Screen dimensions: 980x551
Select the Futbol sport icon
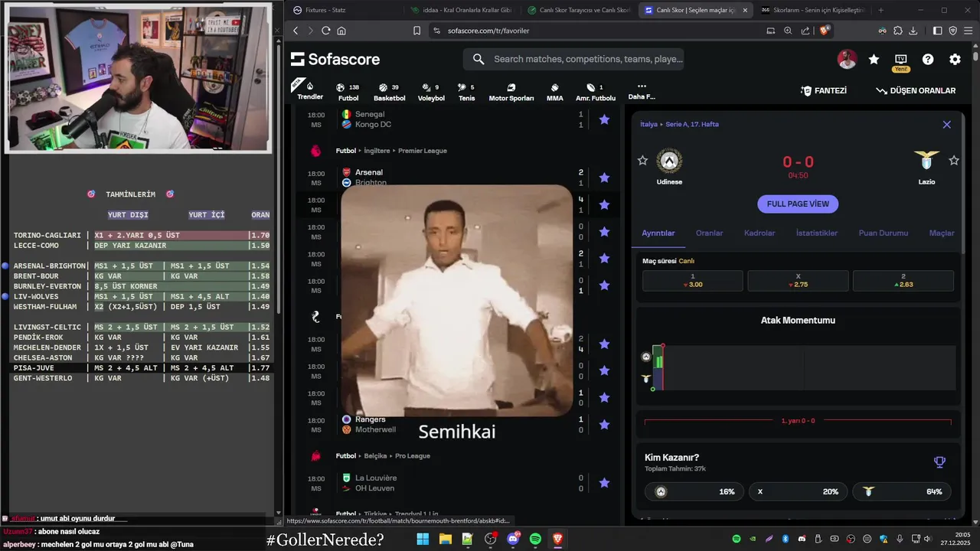click(x=348, y=93)
